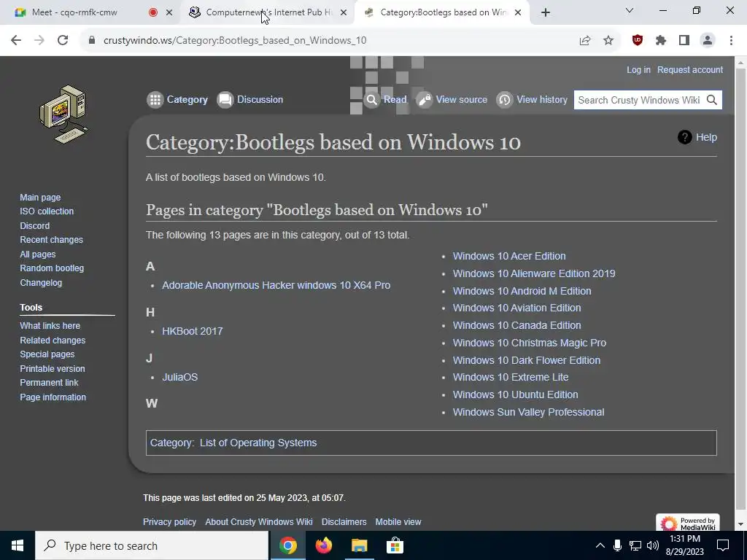Open Chrome three-dot menu
The height and width of the screenshot is (560, 747).
click(731, 41)
